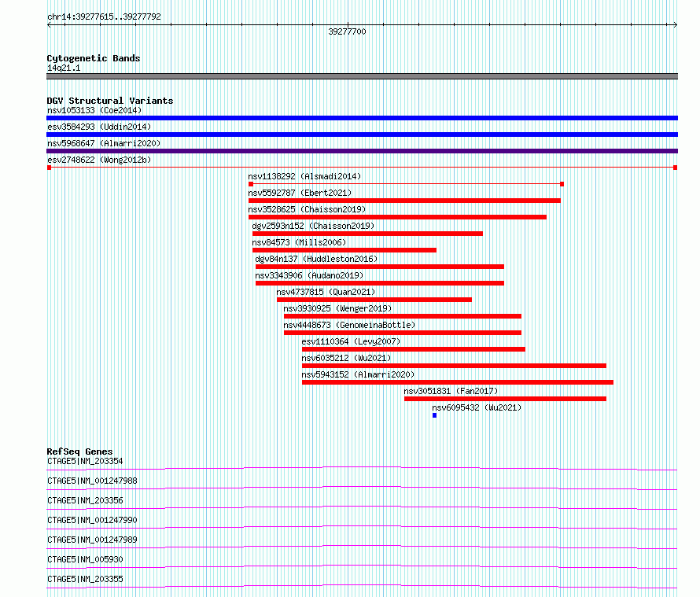Open variant nsv5968647 (Almarri2020) label

(104, 143)
